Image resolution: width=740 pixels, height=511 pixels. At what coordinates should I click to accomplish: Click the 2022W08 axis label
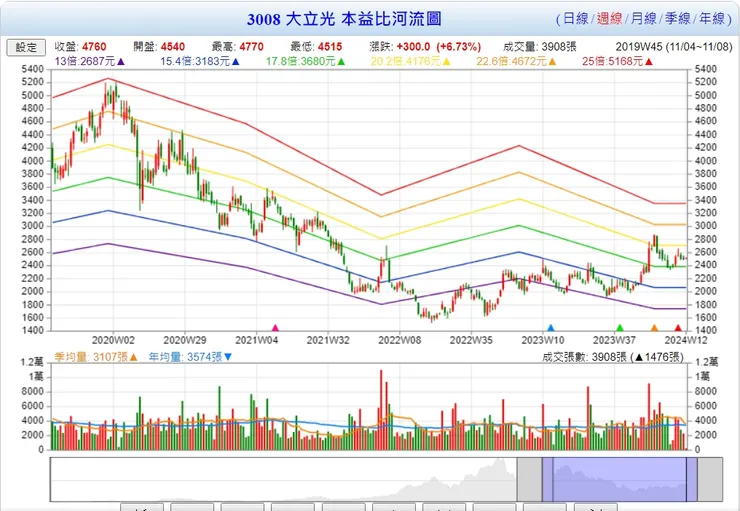click(399, 340)
